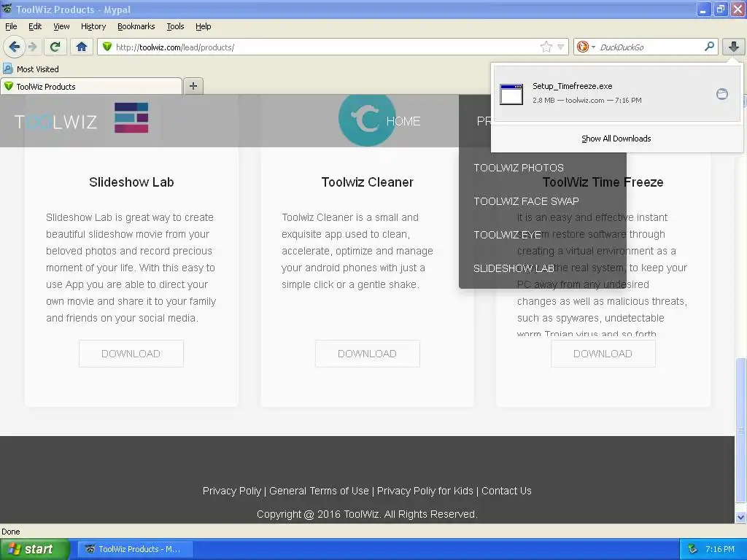Bookmark this page with the star icon
The image size is (747, 560).
coord(546,47)
